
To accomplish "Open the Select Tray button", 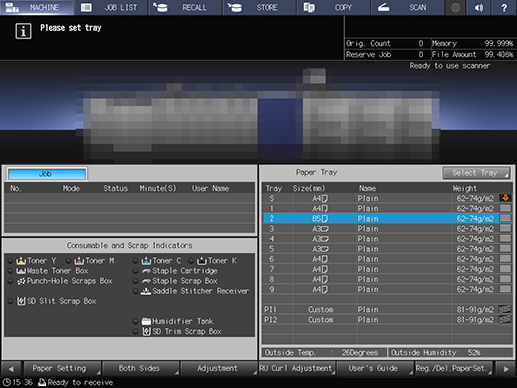I will coord(476,173).
